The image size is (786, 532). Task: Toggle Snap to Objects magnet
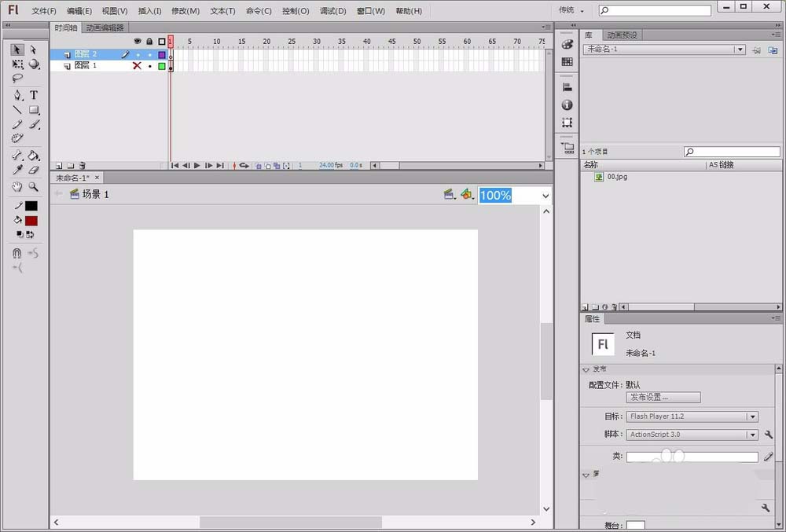[x=17, y=253]
